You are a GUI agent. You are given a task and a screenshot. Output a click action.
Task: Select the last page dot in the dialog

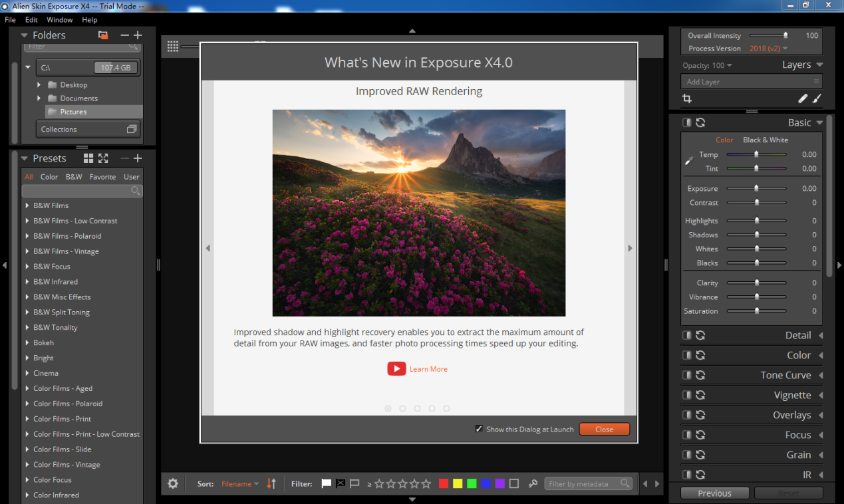click(x=446, y=408)
